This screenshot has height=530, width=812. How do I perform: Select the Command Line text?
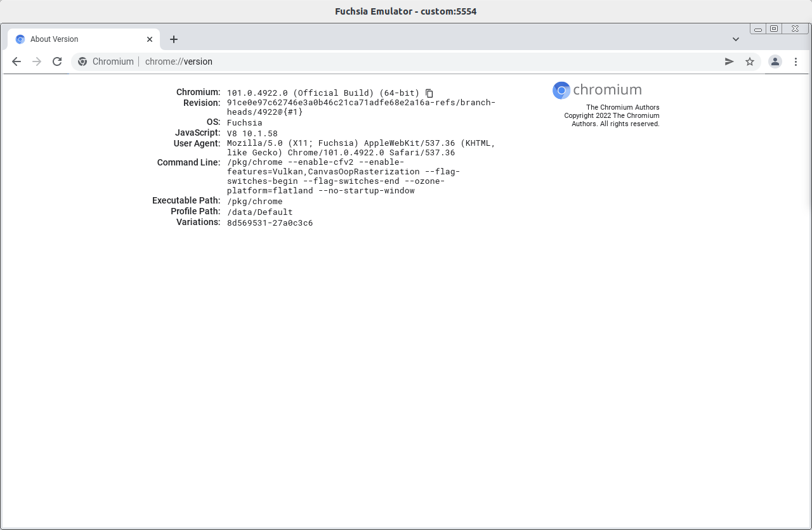point(343,176)
